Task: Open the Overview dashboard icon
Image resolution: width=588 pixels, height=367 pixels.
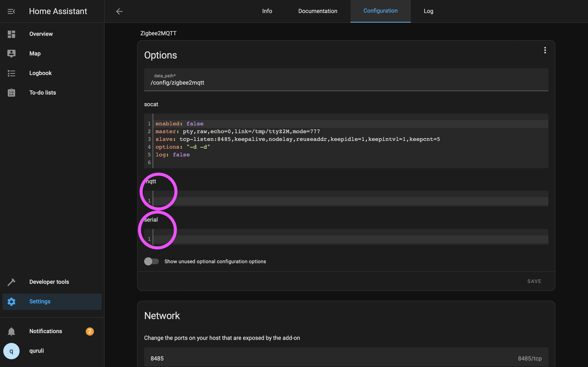Action: click(11, 34)
